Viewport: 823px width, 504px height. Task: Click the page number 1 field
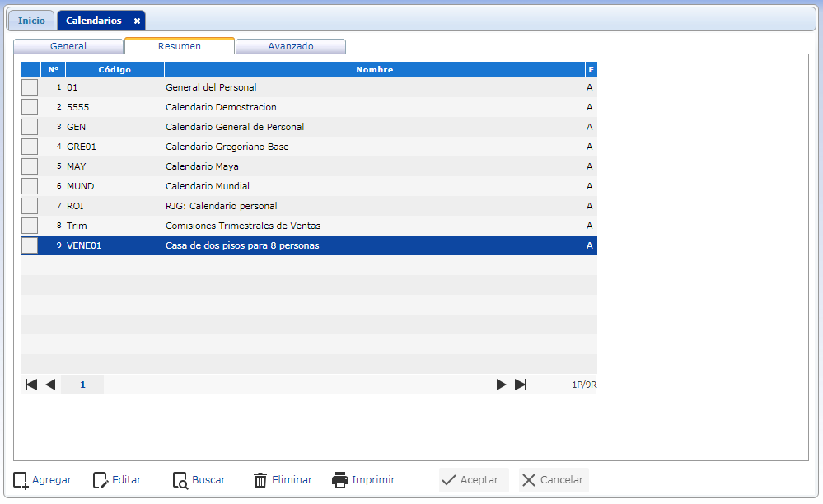82,385
